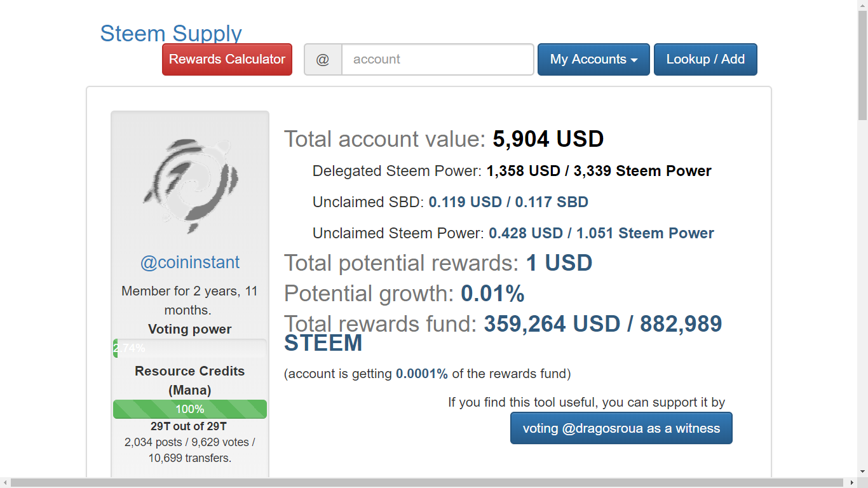Click the vertical scrollbar thumb
Image resolution: width=868 pixels, height=488 pixels.
(x=862, y=65)
